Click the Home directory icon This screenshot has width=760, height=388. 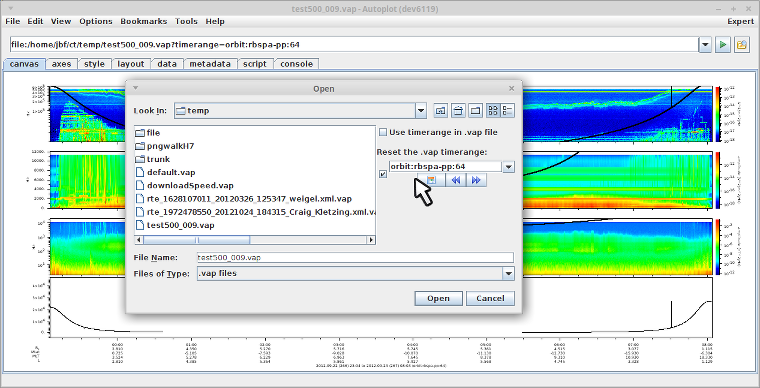click(x=458, y=110)
